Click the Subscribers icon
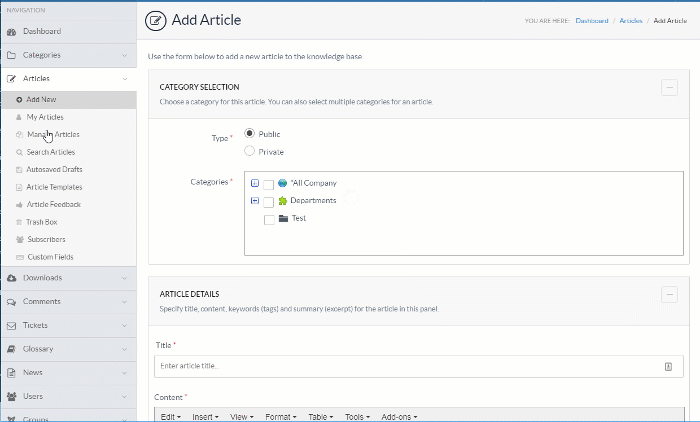 click(19, 240)
